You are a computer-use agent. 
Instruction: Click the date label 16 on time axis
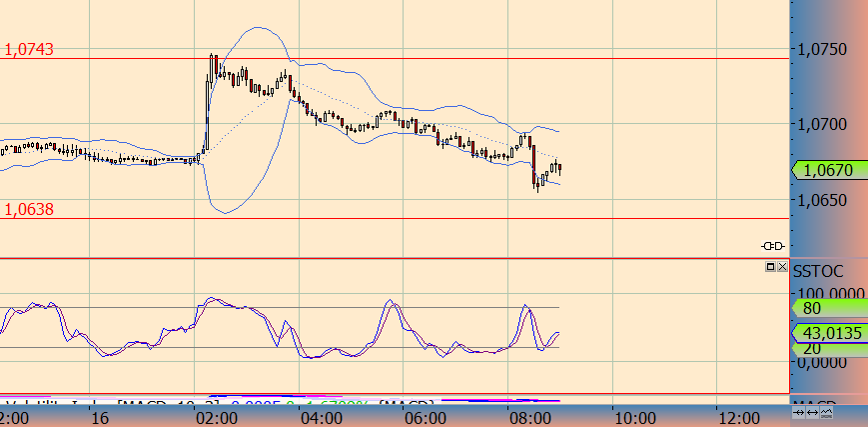click(101, 418)
